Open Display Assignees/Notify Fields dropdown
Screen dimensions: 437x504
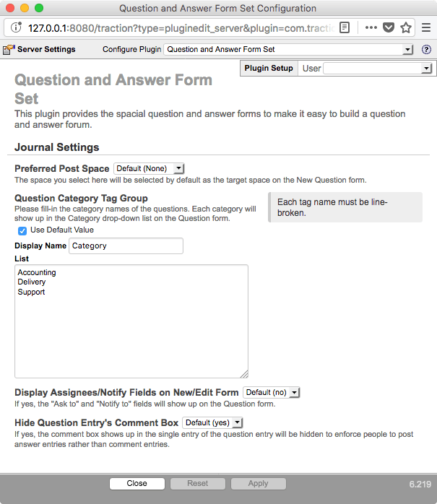click(271, 392)
